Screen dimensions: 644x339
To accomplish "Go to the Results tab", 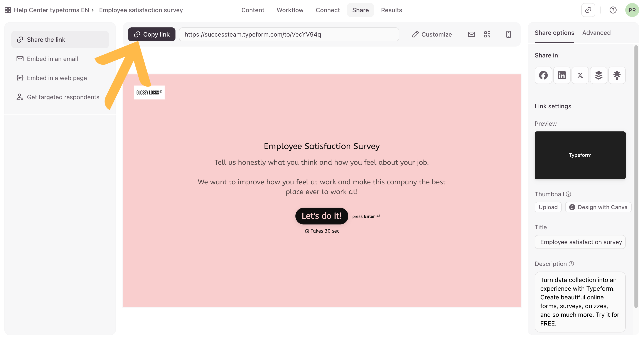I will pyautogui.click(x=391, y=10).
